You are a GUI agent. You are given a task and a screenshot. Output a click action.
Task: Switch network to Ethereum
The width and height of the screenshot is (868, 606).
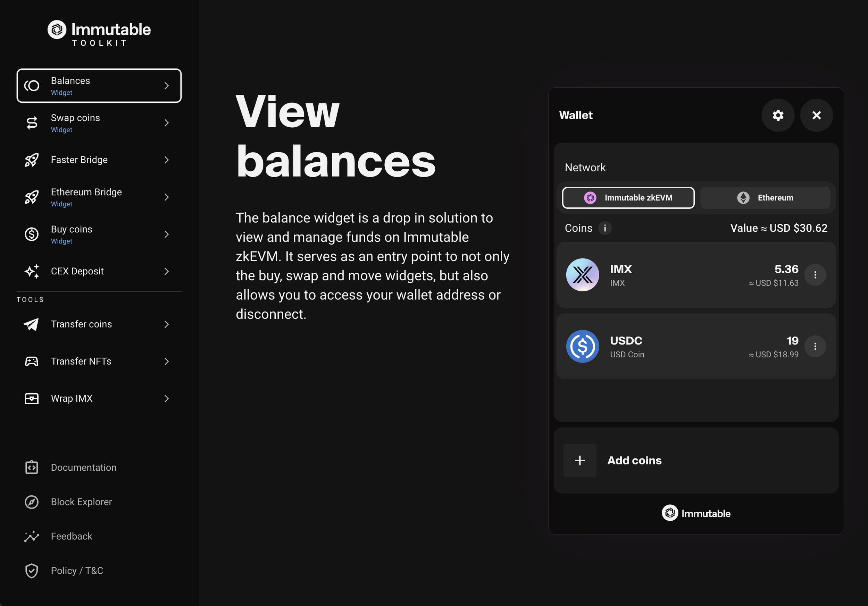765,198
